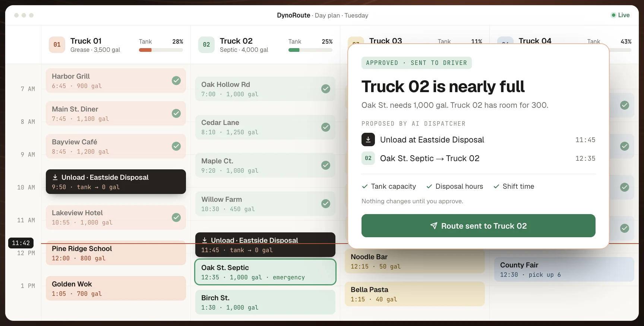This screenshot has width=644, height=326.
Task: Click the 01 badge beside Truck 01
Action: [57, 45]
